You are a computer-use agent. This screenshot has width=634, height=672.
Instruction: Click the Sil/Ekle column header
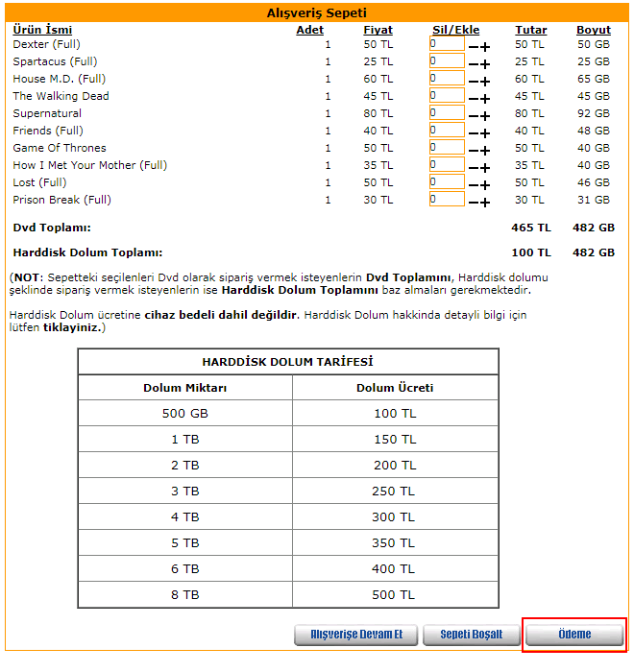pos(455,30)
